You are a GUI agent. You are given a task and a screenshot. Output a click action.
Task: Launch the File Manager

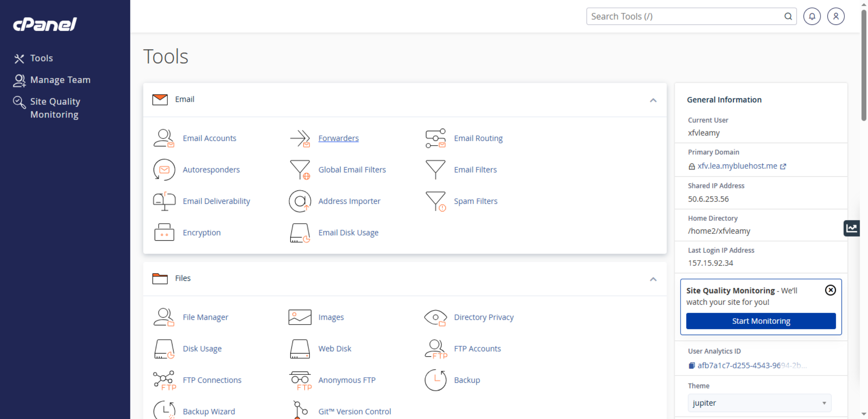205,317
